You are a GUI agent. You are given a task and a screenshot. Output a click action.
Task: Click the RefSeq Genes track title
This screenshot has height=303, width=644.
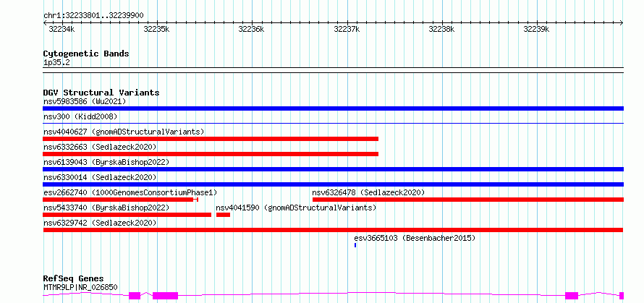(74, 279)
